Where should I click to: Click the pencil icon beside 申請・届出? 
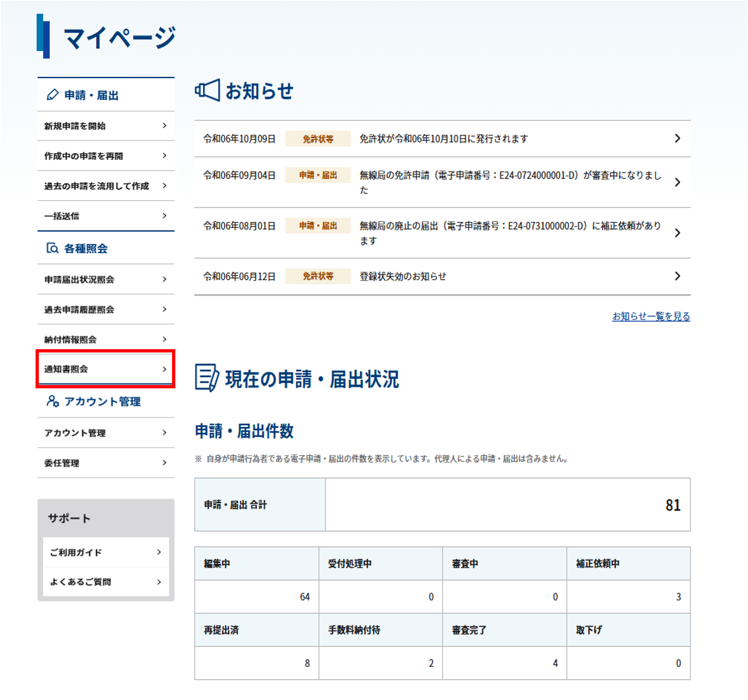point(53,95)
